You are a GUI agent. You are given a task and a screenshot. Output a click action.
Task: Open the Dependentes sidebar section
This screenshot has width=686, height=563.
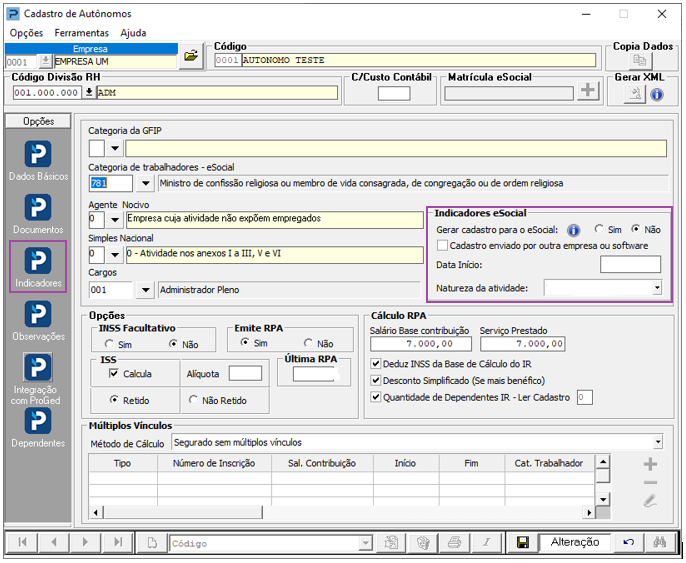(x=38, y=427)
